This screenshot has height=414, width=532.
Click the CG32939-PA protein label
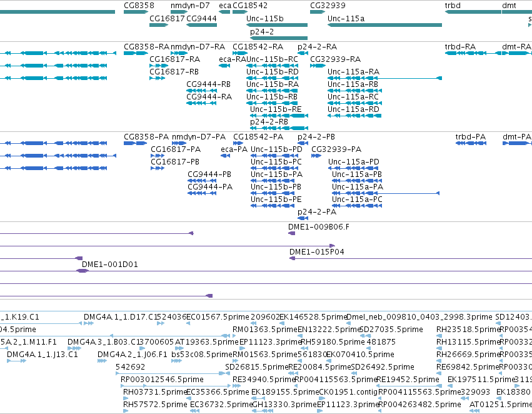pyautogui.click(x=336, y=149)
